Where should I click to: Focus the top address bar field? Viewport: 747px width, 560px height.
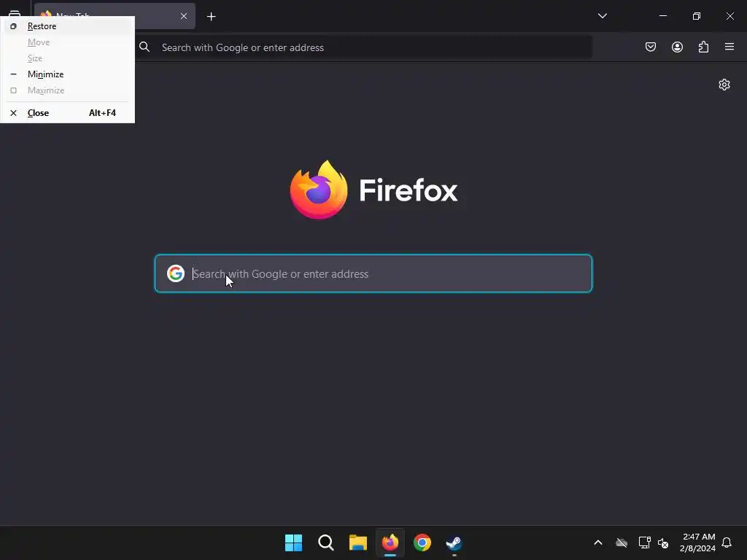point(363,47)
